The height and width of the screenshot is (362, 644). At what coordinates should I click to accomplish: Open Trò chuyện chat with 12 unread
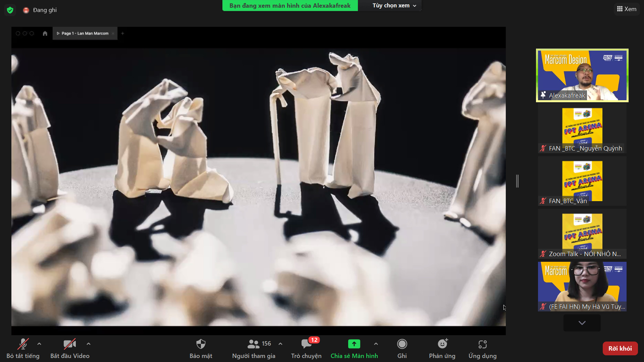tap(306, 349)
